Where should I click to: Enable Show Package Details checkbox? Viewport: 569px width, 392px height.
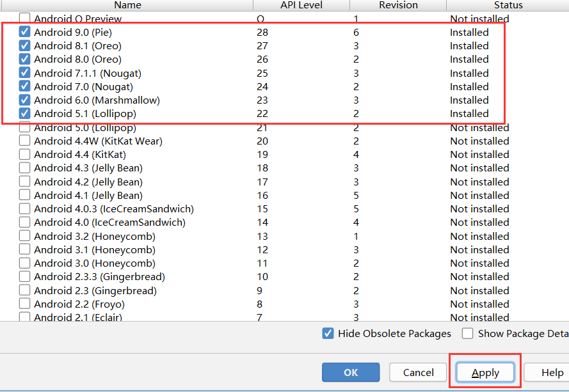[x=467, y=333]
